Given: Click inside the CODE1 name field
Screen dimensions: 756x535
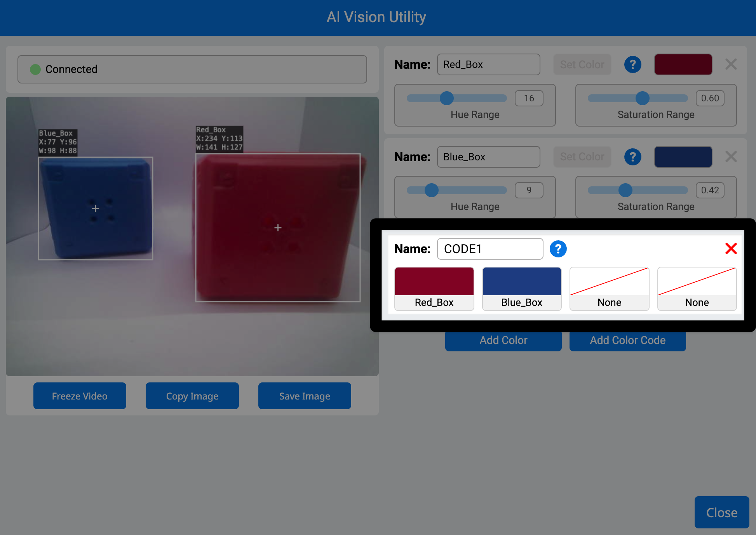Looking at the screenshot, I should [x=490, y=249].
